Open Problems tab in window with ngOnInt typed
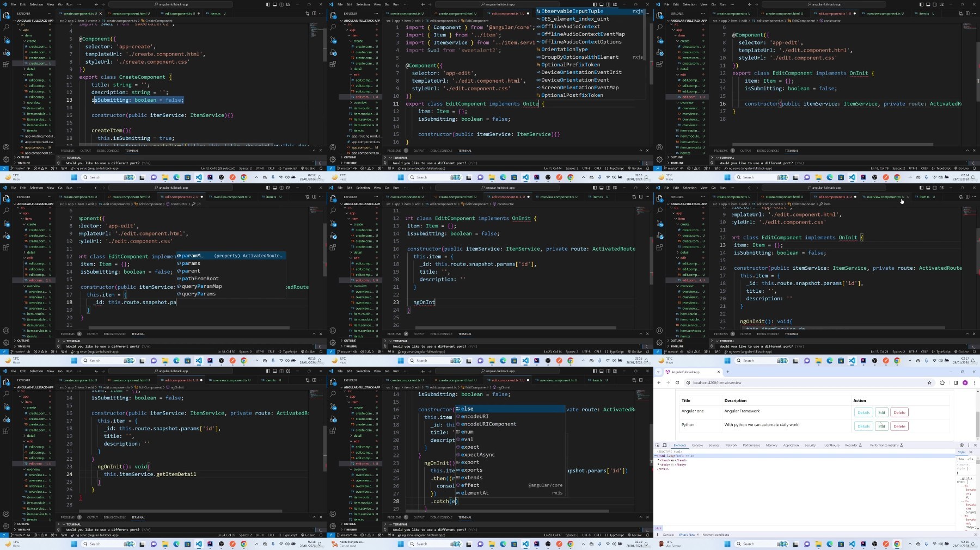This screenshot has width=980, height=550. point(397,334)
